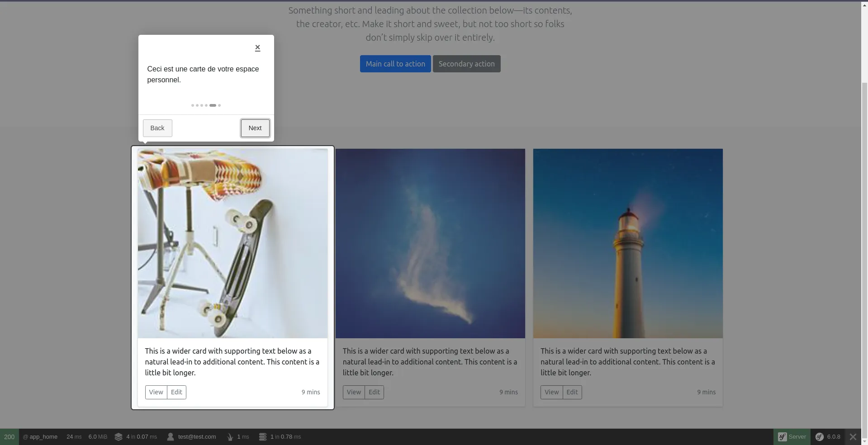Click Edit on the cloud card
This screenshot has height=445, width=868.
pyautogui.click(x=374, y=392)
